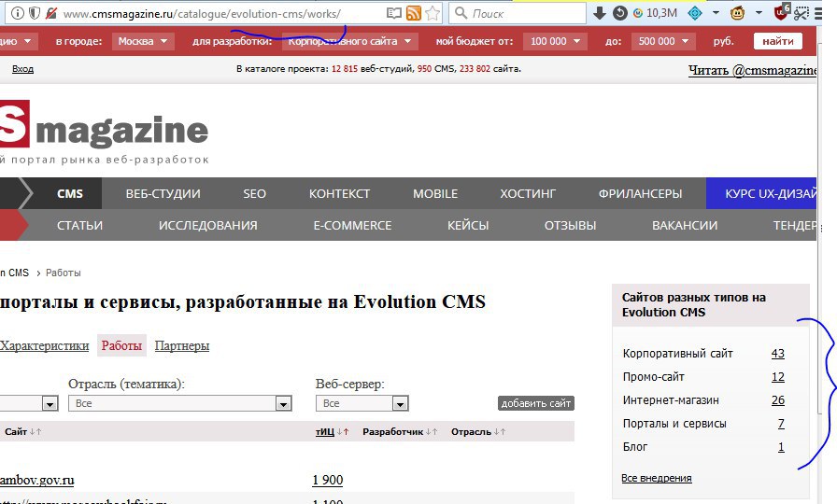Click the site information icon in address bar
Viewport: 837px width, 504px height.
[x=18, y=13]
